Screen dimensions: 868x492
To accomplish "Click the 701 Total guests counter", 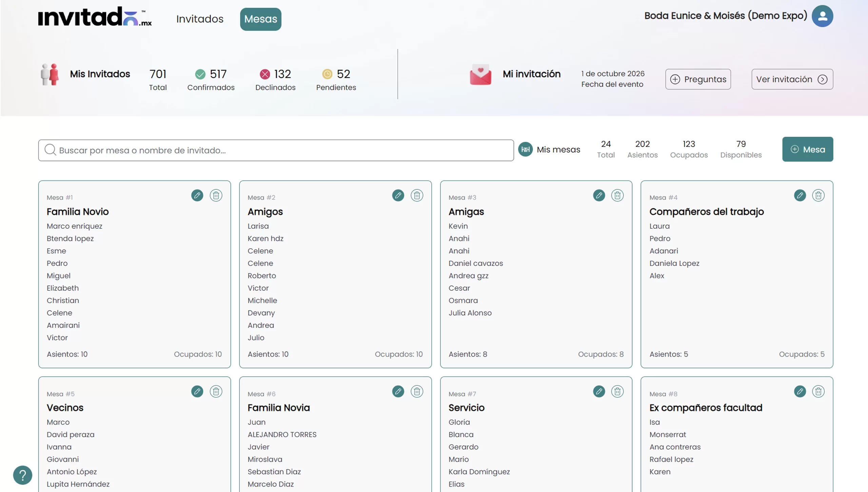I will [x=158, y=80].
